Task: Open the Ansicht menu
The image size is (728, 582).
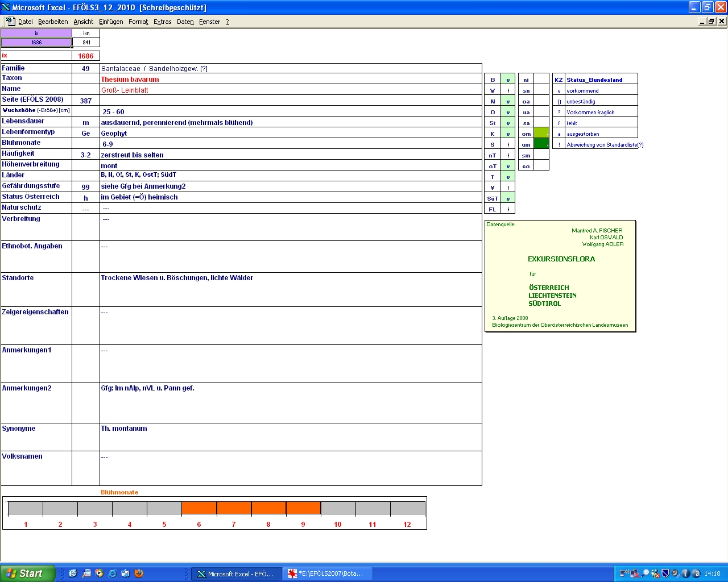Action: coord(84,22)
